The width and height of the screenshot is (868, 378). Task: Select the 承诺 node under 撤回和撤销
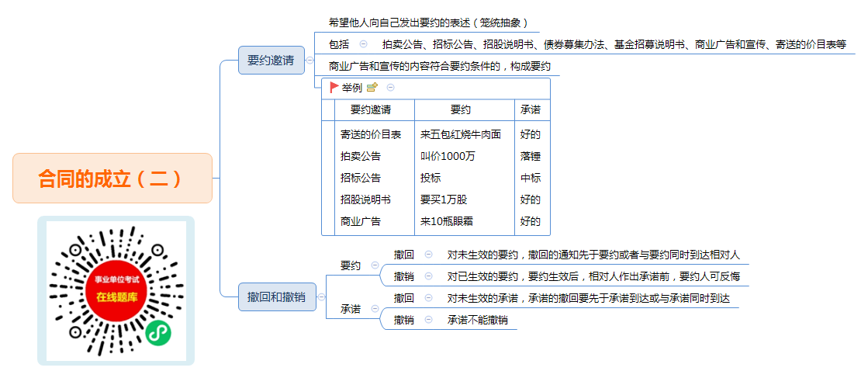[351, 309]
